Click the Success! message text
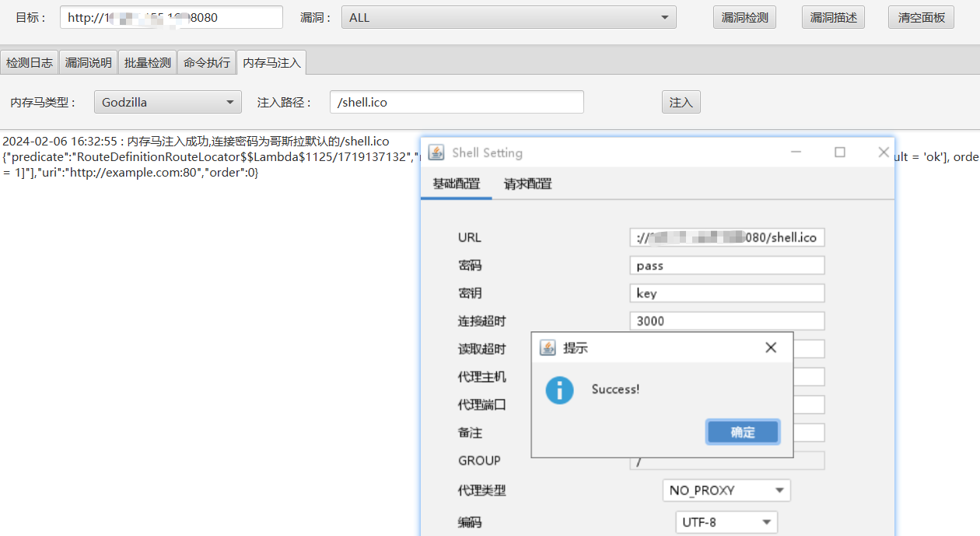 coord(615,389)
